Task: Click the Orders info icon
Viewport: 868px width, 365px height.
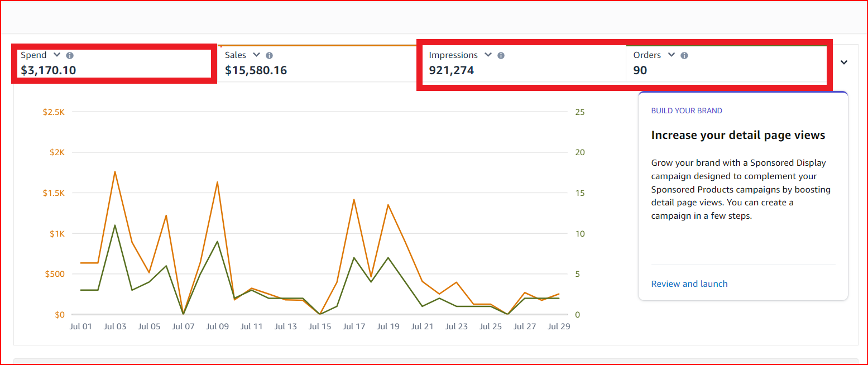Action: [684, 55]
